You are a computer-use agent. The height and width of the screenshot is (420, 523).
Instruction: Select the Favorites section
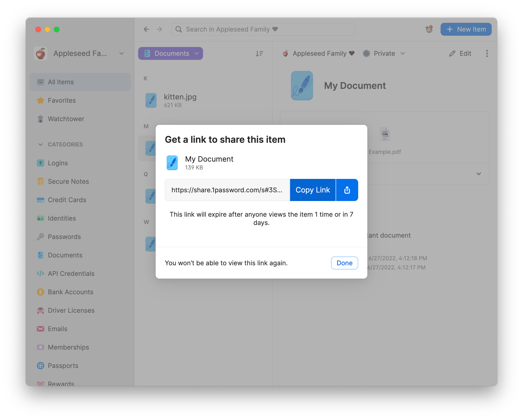point(62,100)
